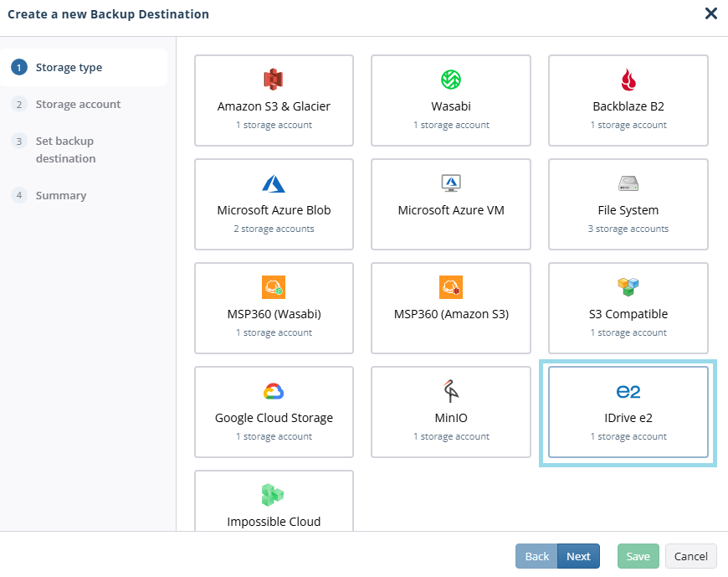728x577 pixels.
Task: Click the step 4 number badge
Action: pyautogui.click(x=19, y=195)
